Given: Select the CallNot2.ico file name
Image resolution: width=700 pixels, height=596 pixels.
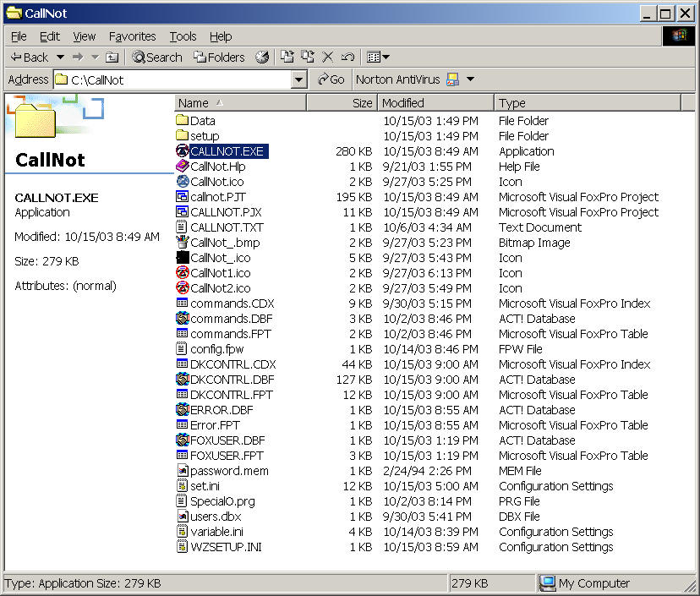Looking at the screenshot, I should 221,288.
